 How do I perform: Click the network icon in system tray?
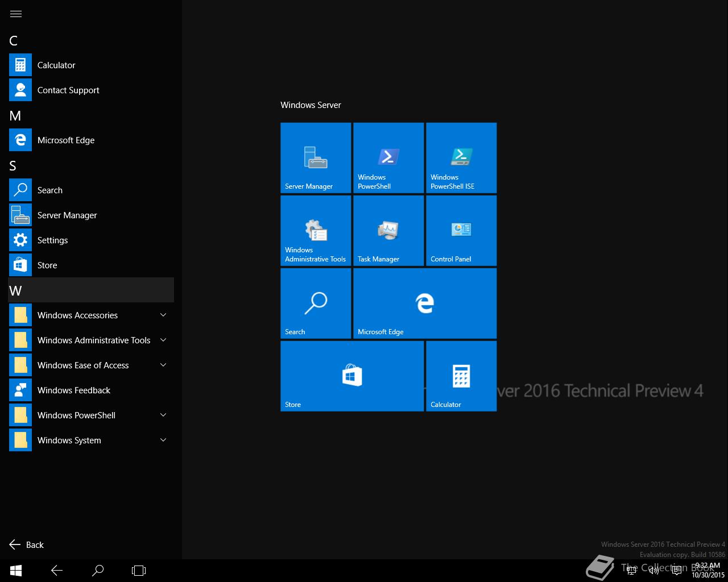pyautogui.click(x=631, y=571)
